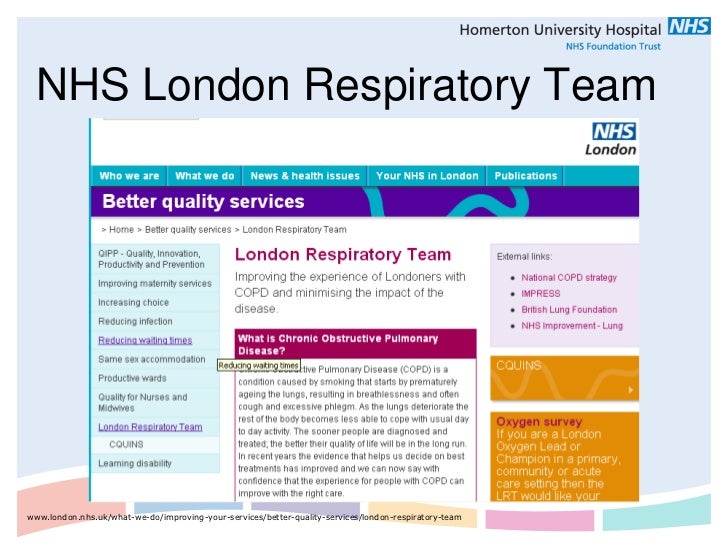Click the London Respiratory Team page heading
The image size is (728, 546).
click(x=343, y=254)
